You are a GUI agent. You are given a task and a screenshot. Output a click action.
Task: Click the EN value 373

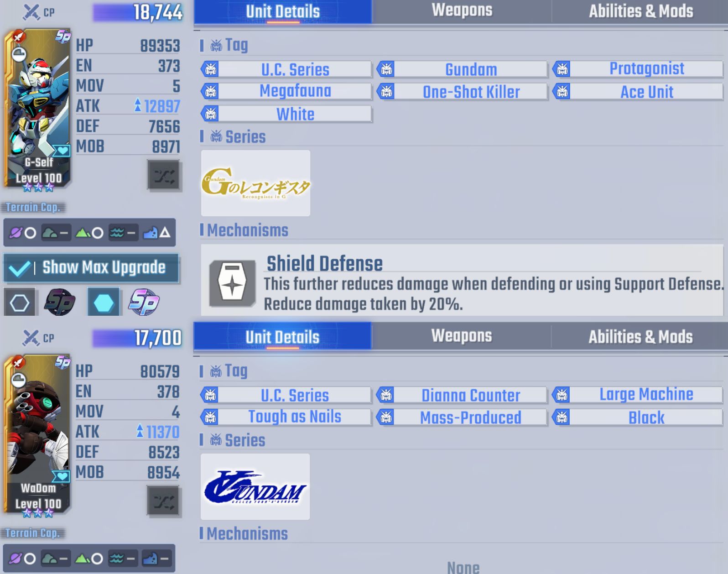tap(169, 66)
